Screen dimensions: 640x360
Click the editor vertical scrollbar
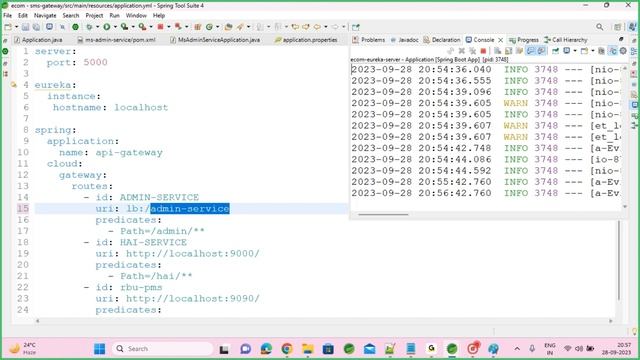619,261
